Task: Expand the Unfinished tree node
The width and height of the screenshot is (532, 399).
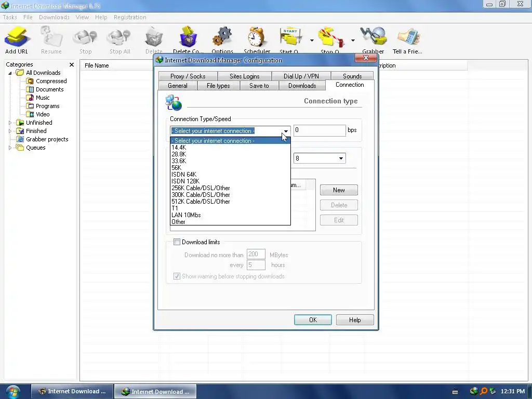Action: [10, 123]
